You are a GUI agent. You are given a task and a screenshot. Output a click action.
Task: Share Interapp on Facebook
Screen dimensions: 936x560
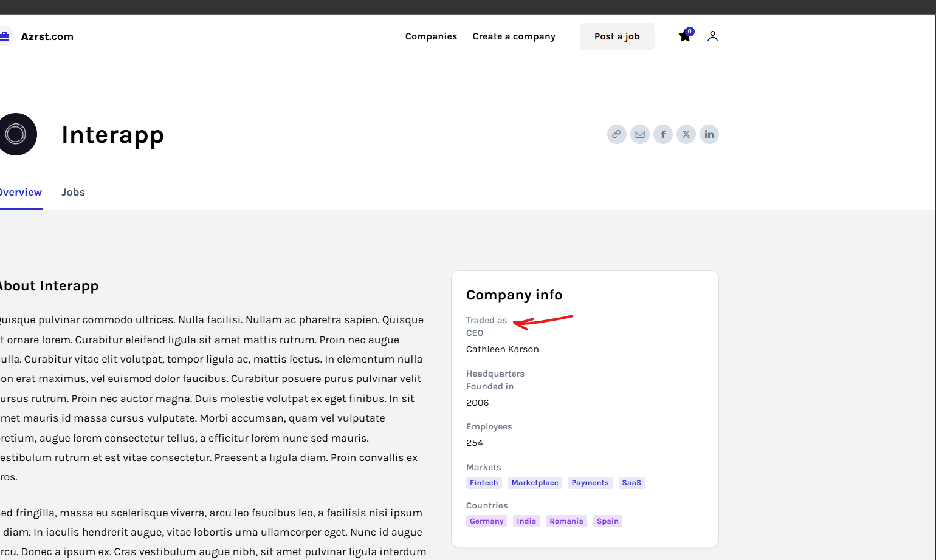tap(663, 134)
